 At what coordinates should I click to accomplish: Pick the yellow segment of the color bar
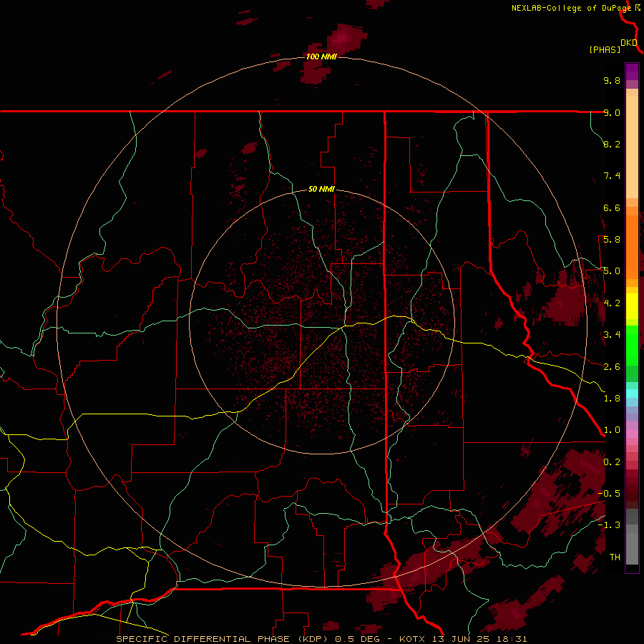[632, 306]
